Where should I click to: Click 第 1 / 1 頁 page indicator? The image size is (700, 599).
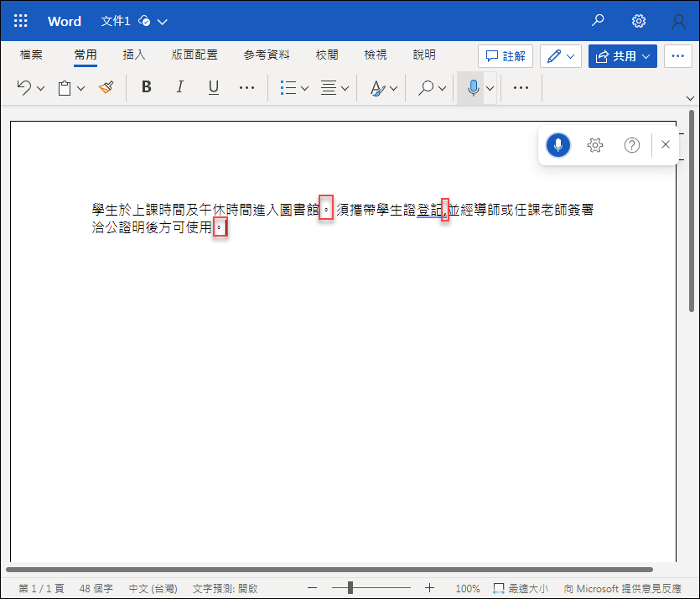[x=41, y=589]
